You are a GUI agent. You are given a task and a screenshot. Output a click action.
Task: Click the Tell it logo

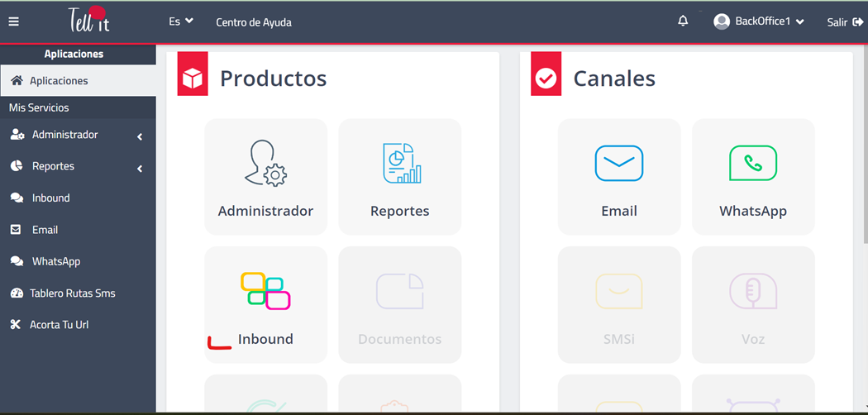pyautogui.click(x=89, y=19)
